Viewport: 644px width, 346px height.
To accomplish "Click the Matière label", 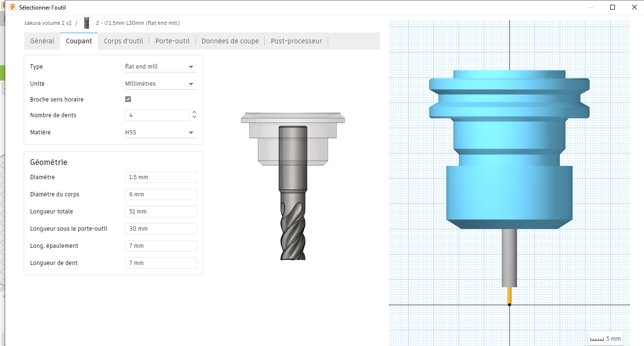I will [x=40, y=132].
